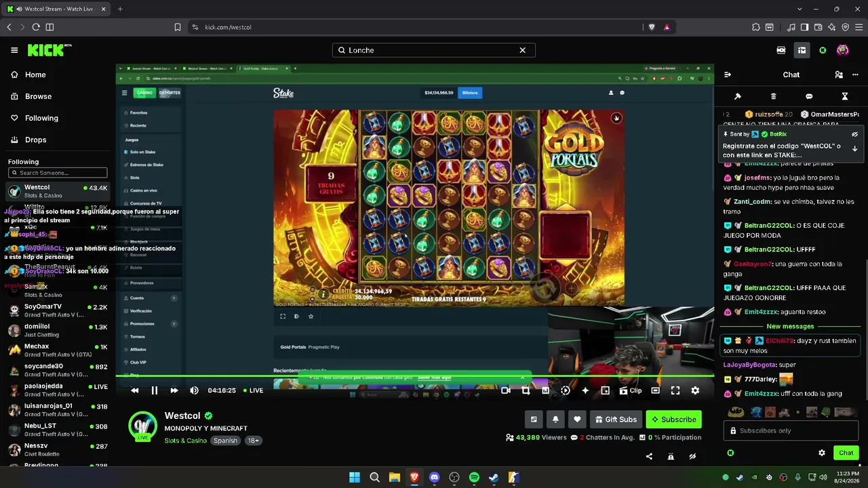Image resolution: width=868 pixels, height=488 pixels.
Task: Open browser tab list dropdown
Action: pos(800,9)
